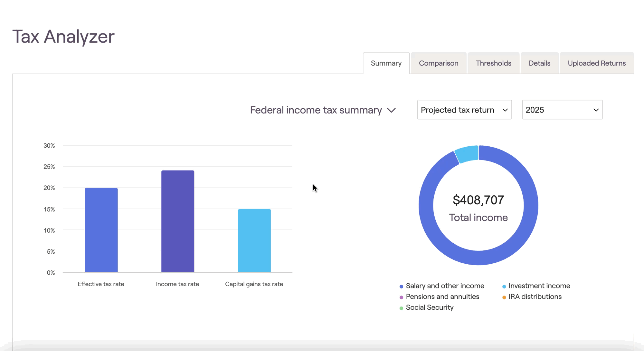Image resolution: width=644 pixels, height=351 pixels.
Task: Toggle IRA distributions legend dot
Action: pyautogui.click(x=504, y=297)
